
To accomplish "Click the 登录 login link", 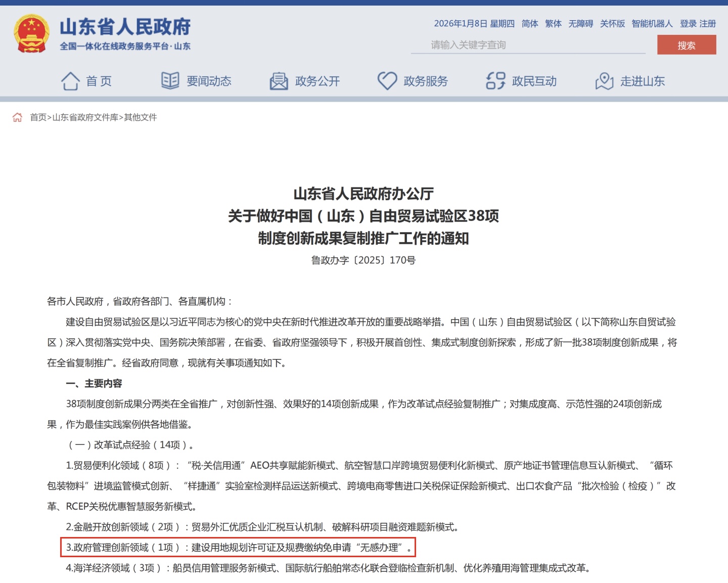I will pyautogui.click(x=688, y=24).
